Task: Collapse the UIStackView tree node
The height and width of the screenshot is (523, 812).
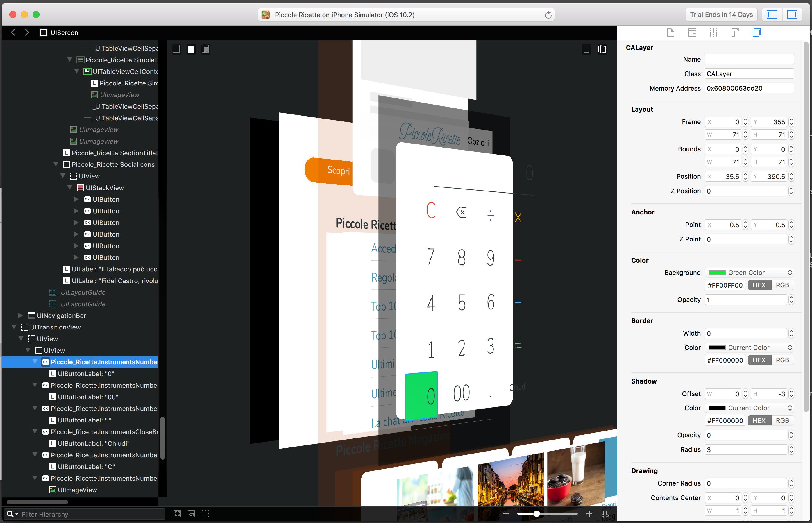Action: pos(70,188)
